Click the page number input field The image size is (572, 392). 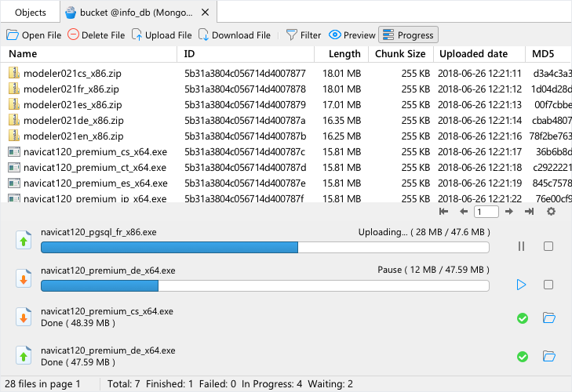[x=486, y=212]
